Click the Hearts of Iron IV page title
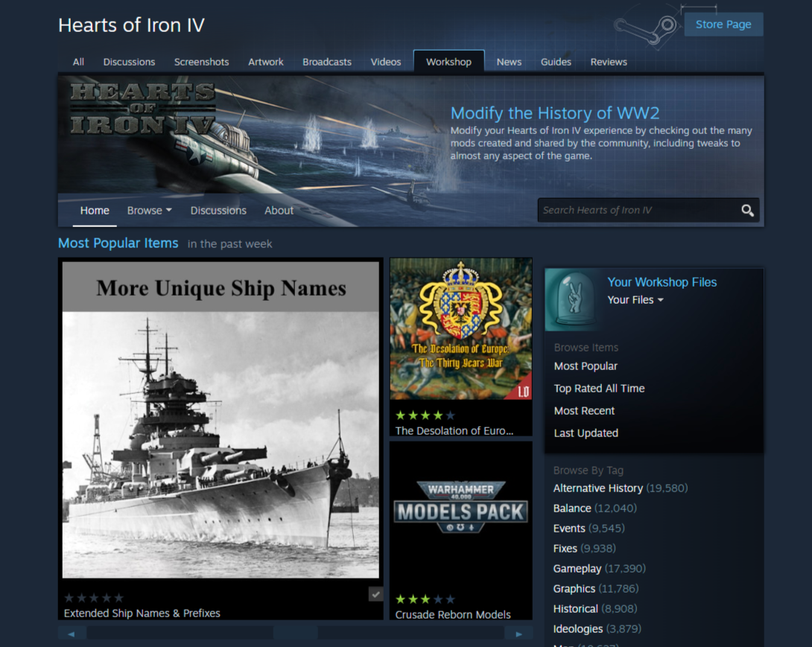The height and width of the screenshot is (647, 812). coord(132,25)
